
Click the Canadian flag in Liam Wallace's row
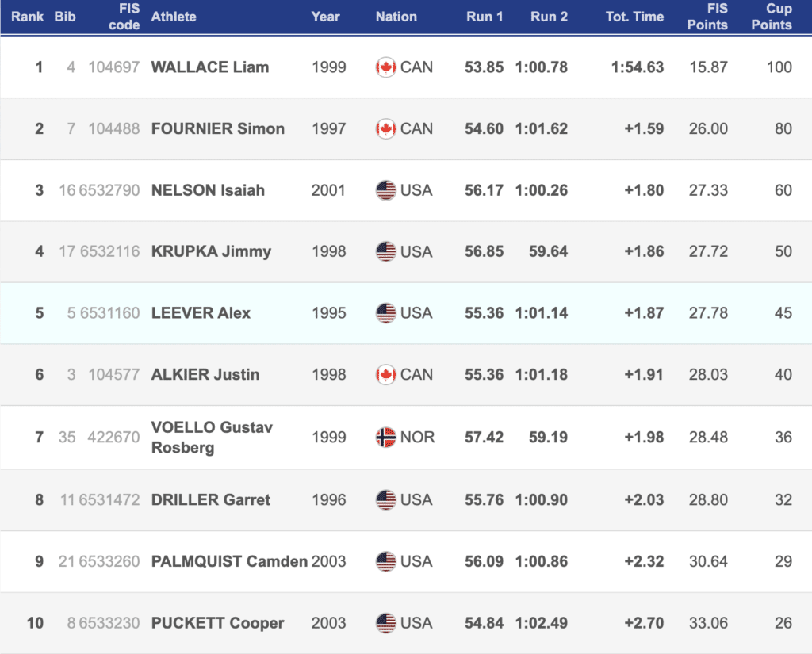point(385,67)
